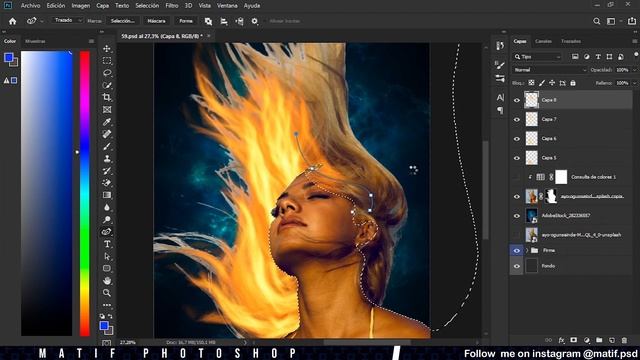Open the Trazado mode dropdown
The width and height of the screenshot is (640, 360).
point(67,20)
